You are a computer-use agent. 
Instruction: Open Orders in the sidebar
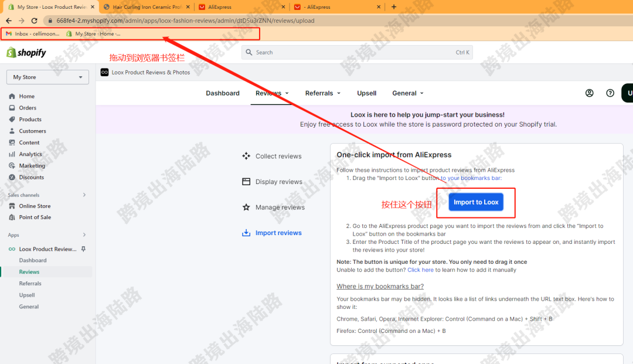coord(28,108)
